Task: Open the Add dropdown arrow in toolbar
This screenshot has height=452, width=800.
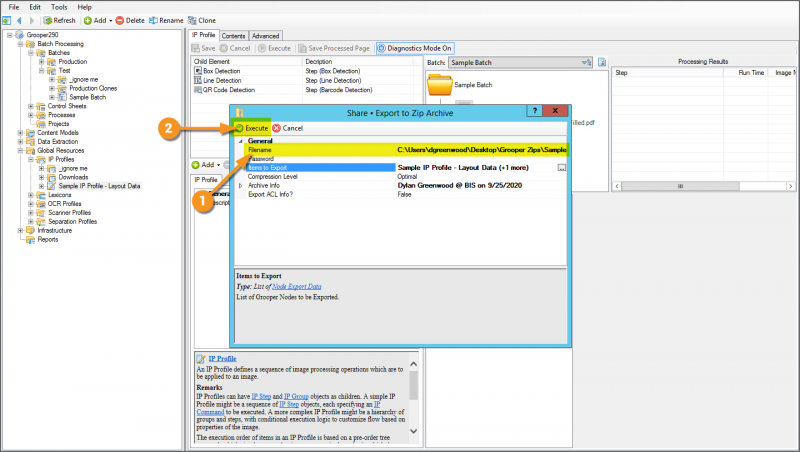Action: [111, 21]
